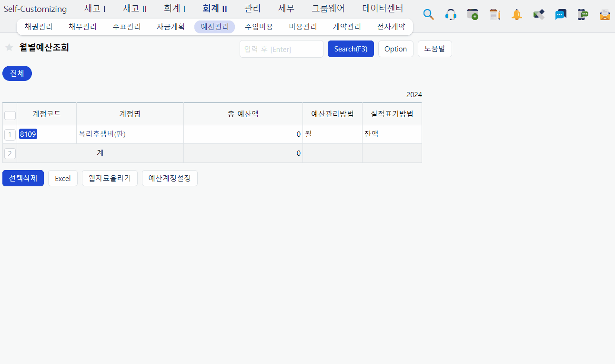The height and width of the screenshot is (364, 615).
Task: Click the 예산관리방법 column header
Action: coord(333,114)
